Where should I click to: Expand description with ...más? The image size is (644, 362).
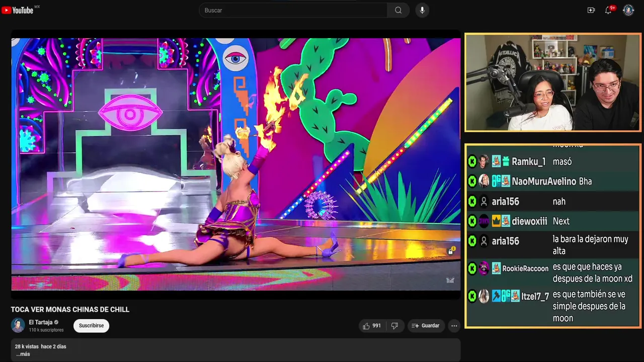(23, 354)
